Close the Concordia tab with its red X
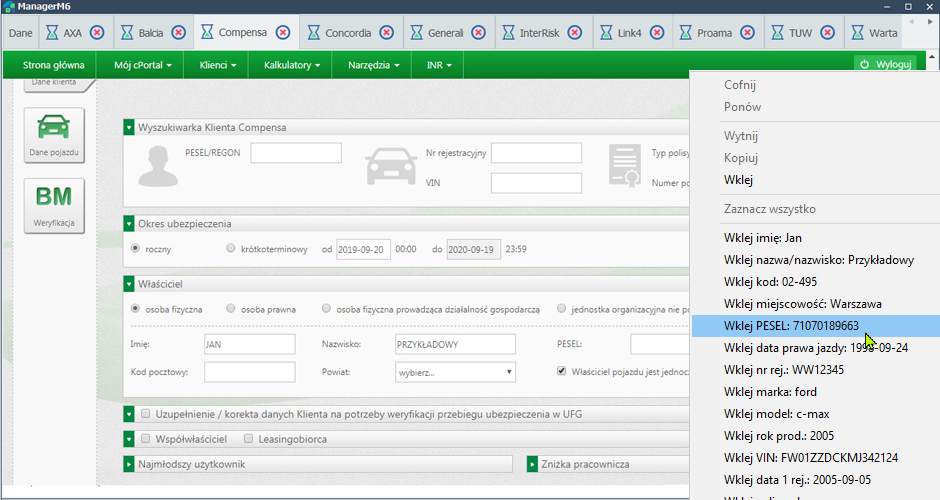This screenshot has width=940, height=500. point(387,32)
